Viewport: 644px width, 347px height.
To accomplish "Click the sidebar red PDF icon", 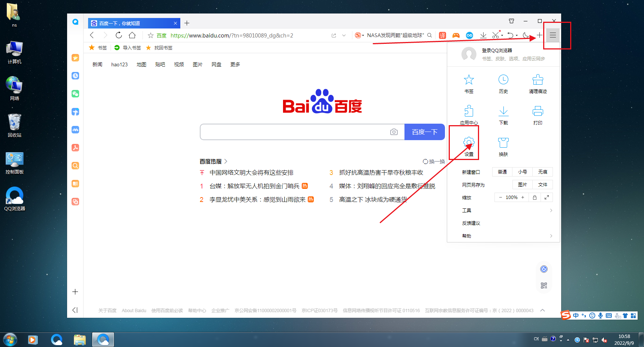I will click(75, 148).
